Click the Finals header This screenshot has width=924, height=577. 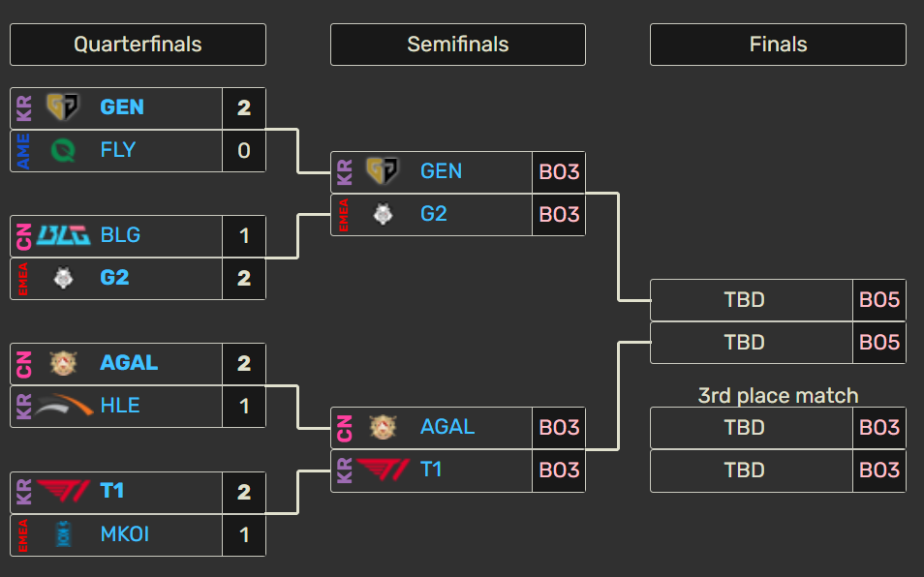click(x=777, y=44)
